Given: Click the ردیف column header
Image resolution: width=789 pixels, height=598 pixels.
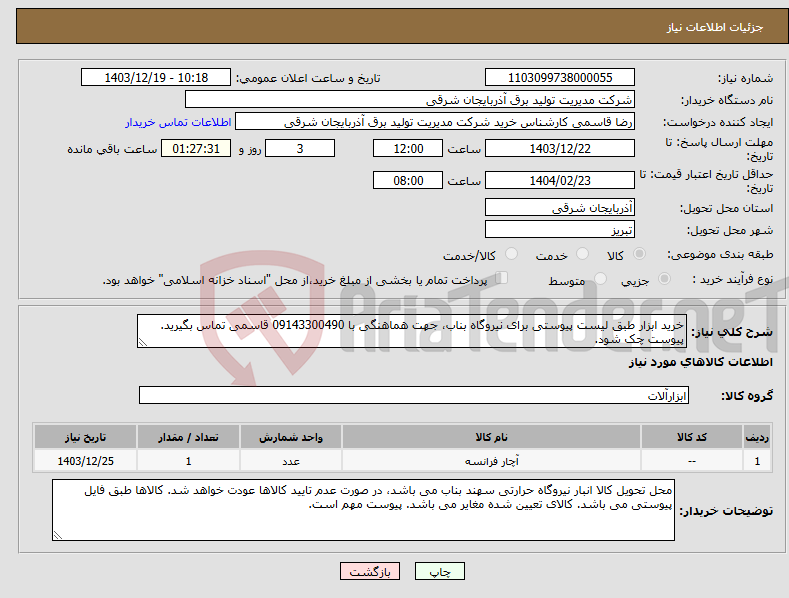Looking at the screenshot, I should [x=757, y=437].
